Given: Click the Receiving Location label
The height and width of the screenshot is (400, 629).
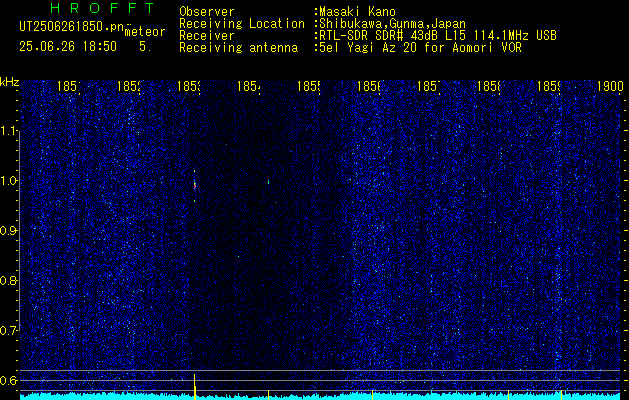Looking at the screenshot, I should point(242,24).
